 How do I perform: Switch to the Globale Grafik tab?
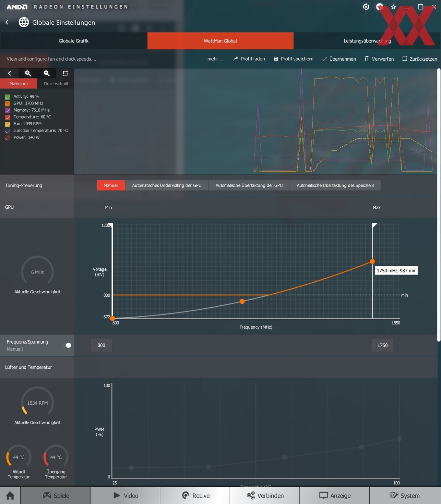tap(74, 41)
